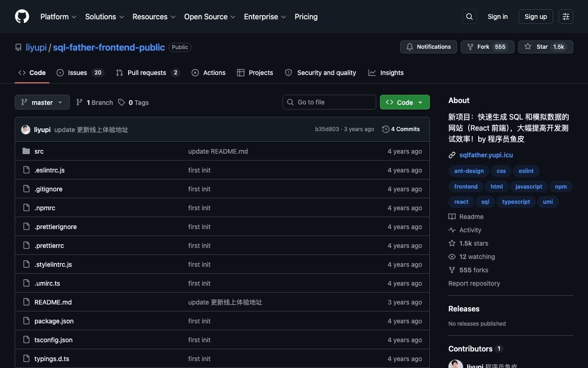Click the file icon beside .umirc.ts
Image resolution: width=588 pixels, height=368 pixels.
point(26,283)
